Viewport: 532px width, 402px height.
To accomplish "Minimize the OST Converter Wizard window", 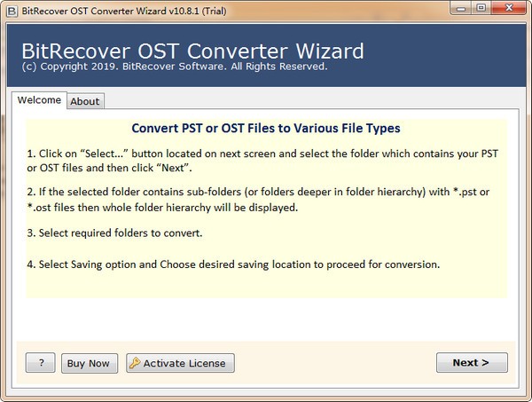I will (458, 8).
